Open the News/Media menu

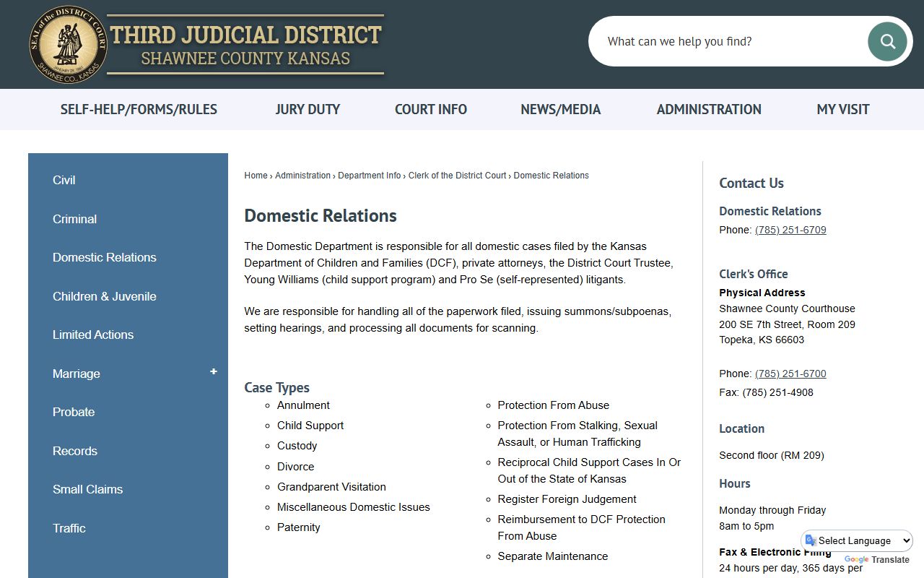pos(561,110)
